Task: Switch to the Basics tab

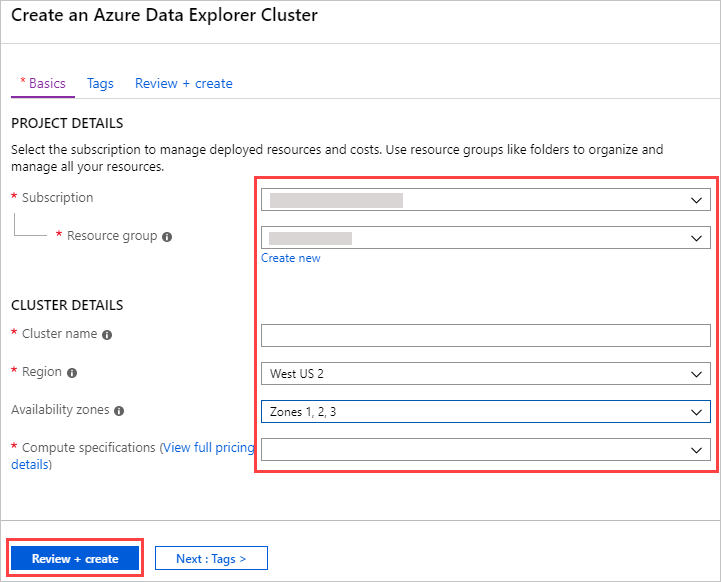Action: (x=43, y=84)
